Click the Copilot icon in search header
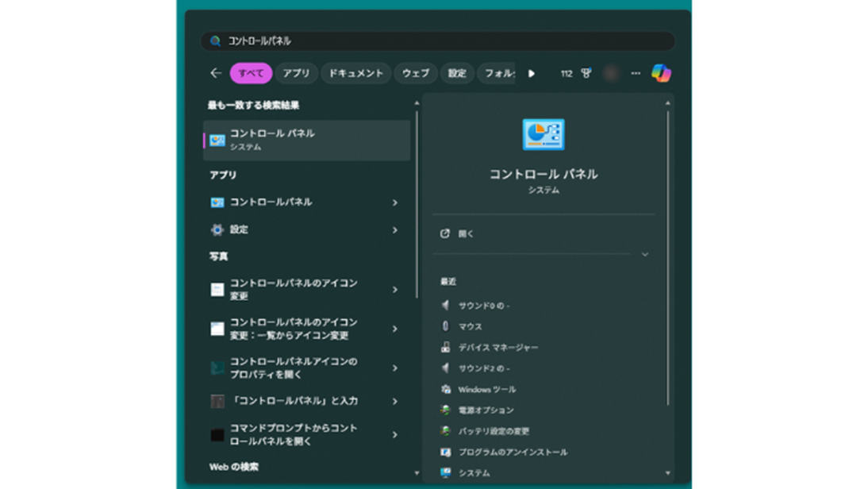 [x=660, y=73]
